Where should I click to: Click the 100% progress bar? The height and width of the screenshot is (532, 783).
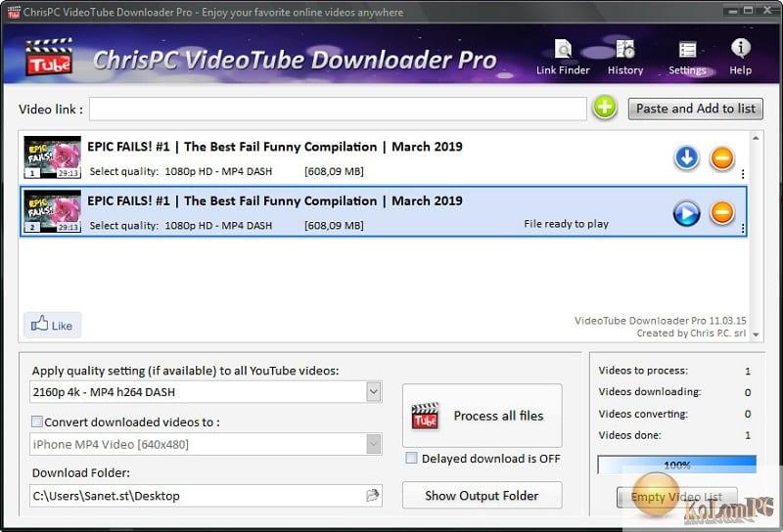click(x=676, y=465)
